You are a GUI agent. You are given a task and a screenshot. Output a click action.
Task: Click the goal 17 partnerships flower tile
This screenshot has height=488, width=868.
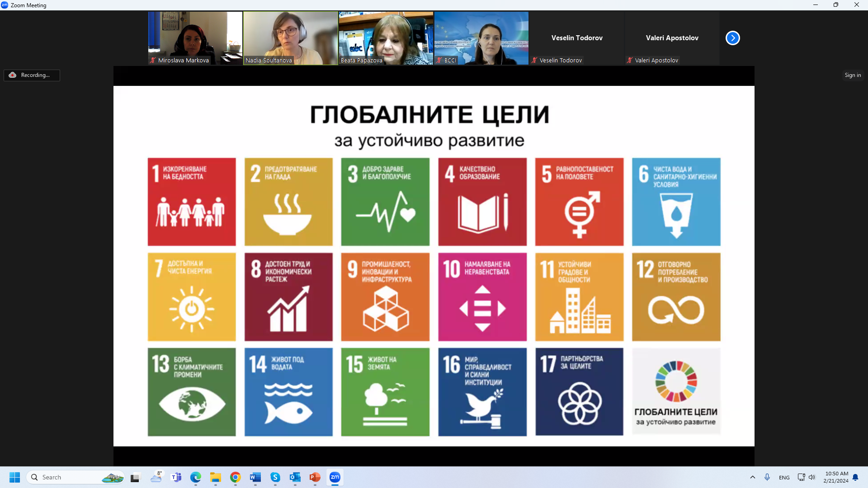(x=579, y=392)
